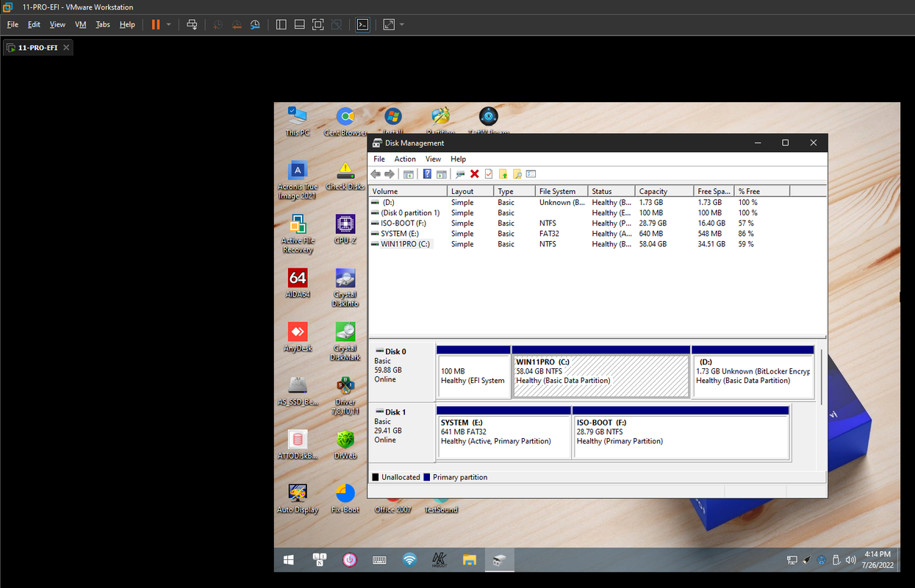Enter full screen mode in VMware
915x588 pixels.
tap(317, 24)
